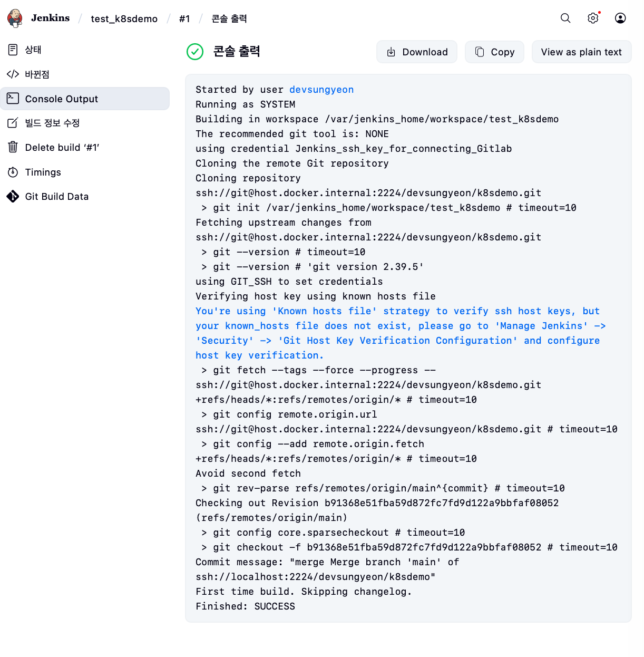The image size is (644, 657).
Task: Go to build #1 breadcrumb
Action: [x=184, y=19]
